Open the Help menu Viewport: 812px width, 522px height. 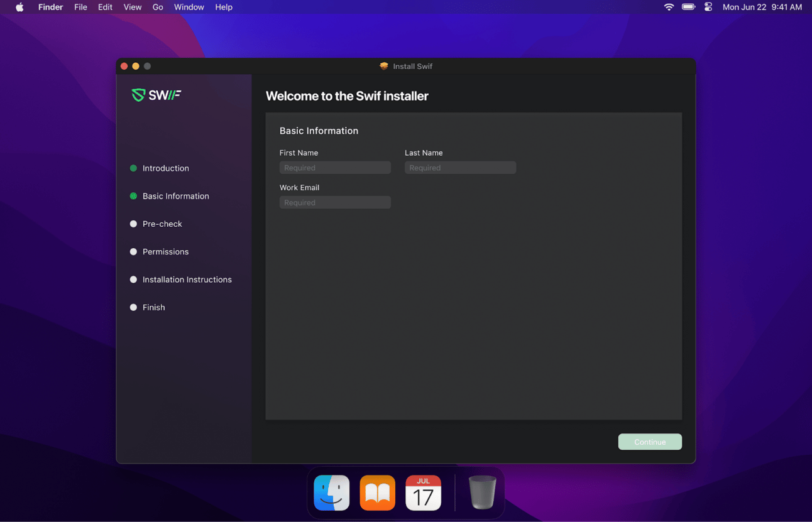click(x=224, y=7)
